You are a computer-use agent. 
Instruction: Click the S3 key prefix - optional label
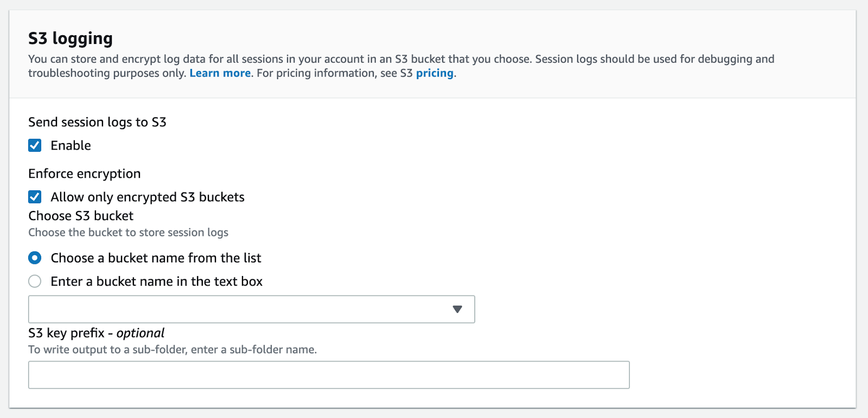tap(96, 333)
